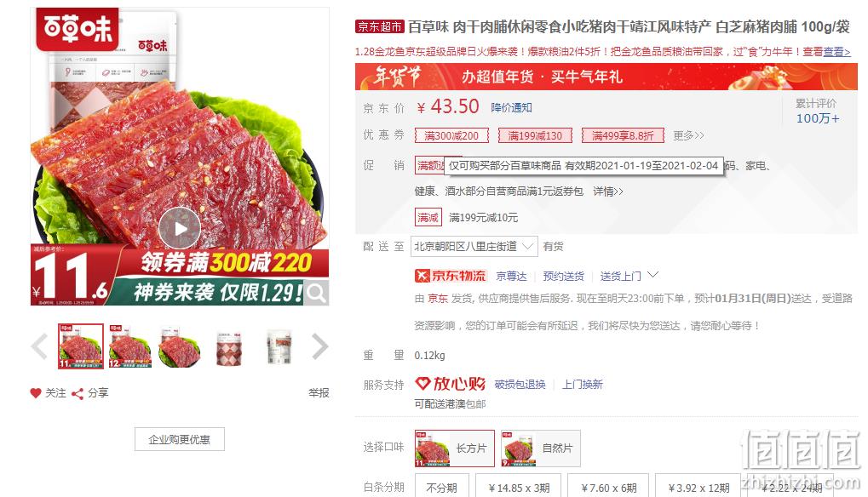Choose ¥14.85 x 3期 installment plan
The height and width of the screenshot is (497, 868).
pyautogui.click(x=519, y=488)
